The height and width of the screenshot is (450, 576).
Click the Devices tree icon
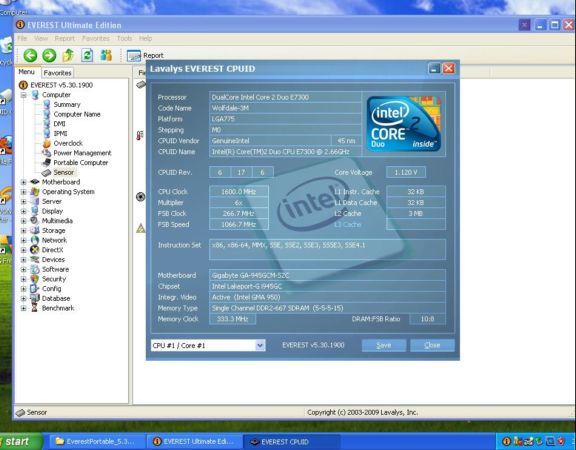[35, 260]
